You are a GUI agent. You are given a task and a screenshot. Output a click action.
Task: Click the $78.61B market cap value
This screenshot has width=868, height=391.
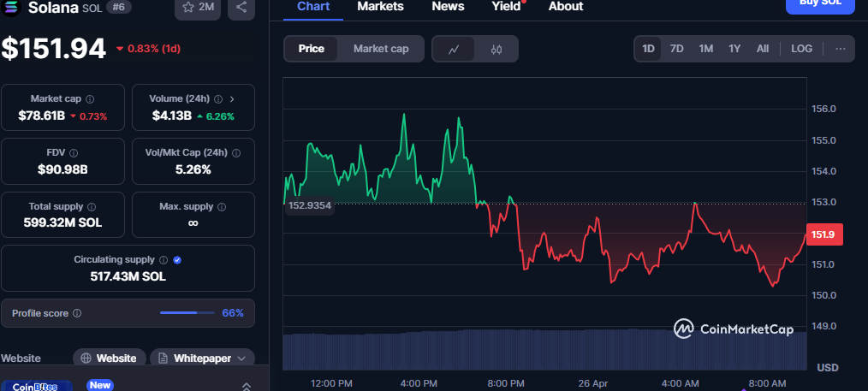pyautogui.click(x=42, y=116)
